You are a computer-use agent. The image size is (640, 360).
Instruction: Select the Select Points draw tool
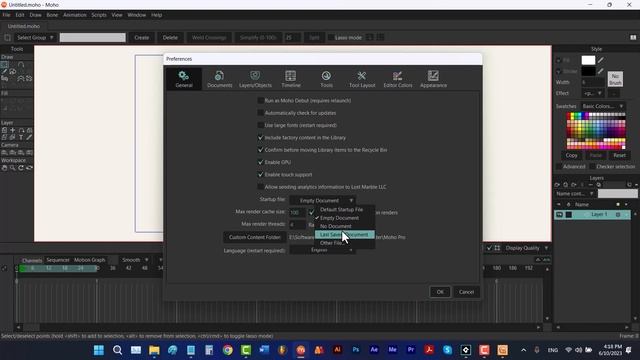click(4, 64)
